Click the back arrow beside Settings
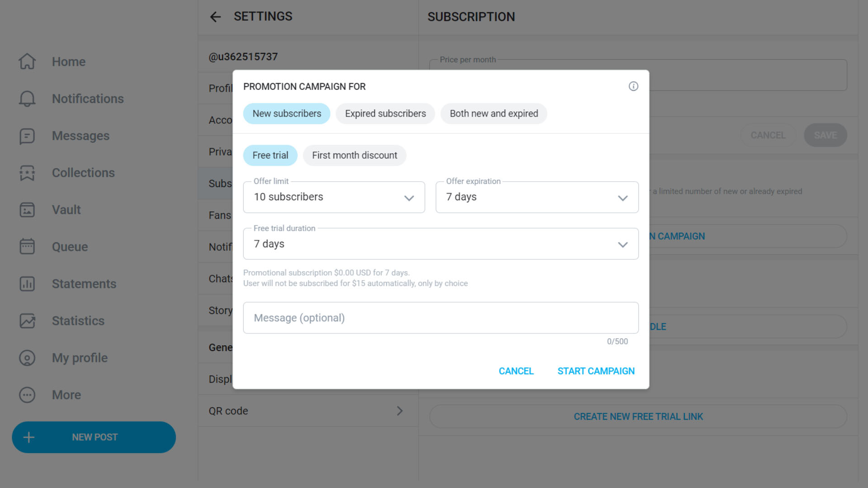The width and height of the screenshot is (868, 488). click(x=216, y=17)
